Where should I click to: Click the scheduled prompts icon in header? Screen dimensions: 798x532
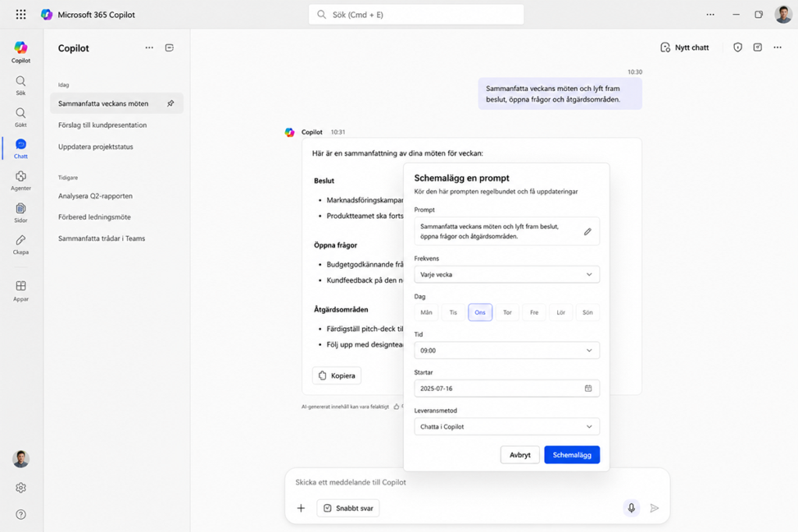[757, 48]
